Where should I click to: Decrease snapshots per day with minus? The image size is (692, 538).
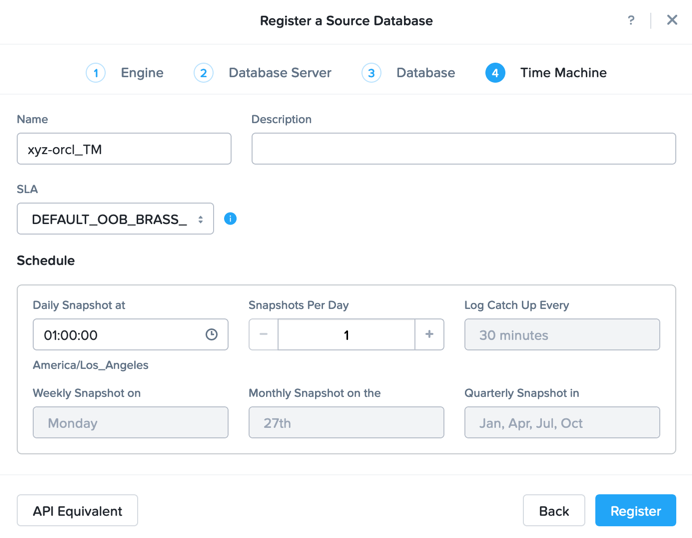pyautogui.click(x=263, y=335)
